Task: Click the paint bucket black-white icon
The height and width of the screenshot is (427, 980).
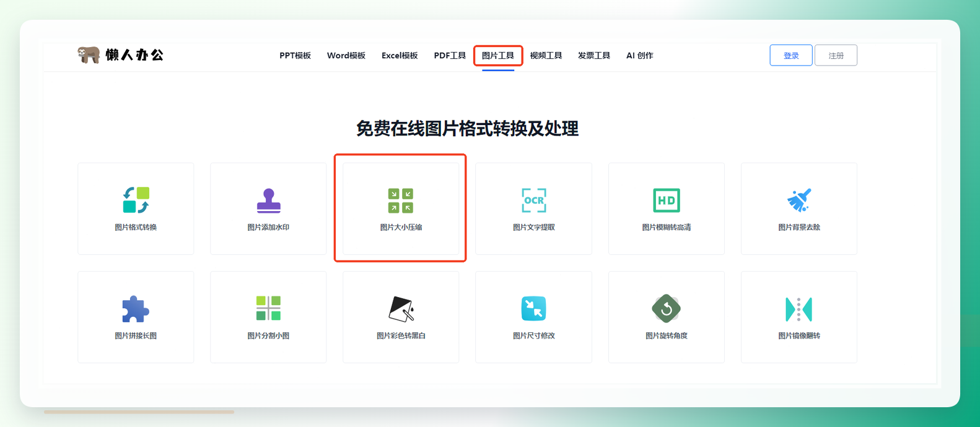Action: (x=401, y=309)
